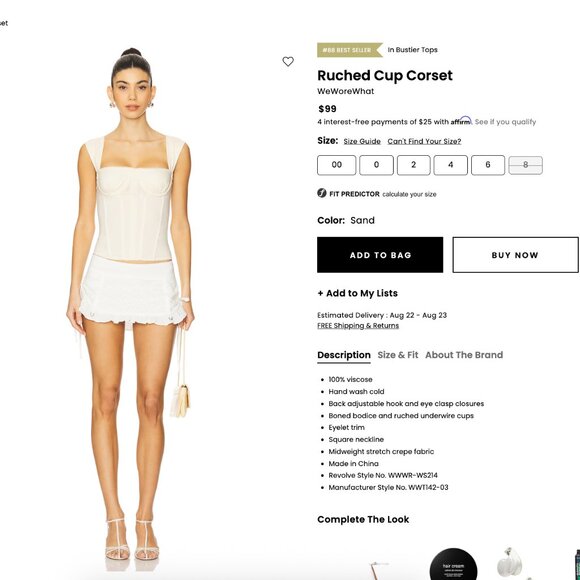Choose the crossed-out size 8
The width and height of the screenshot is (580, 580).
(525, 165)
